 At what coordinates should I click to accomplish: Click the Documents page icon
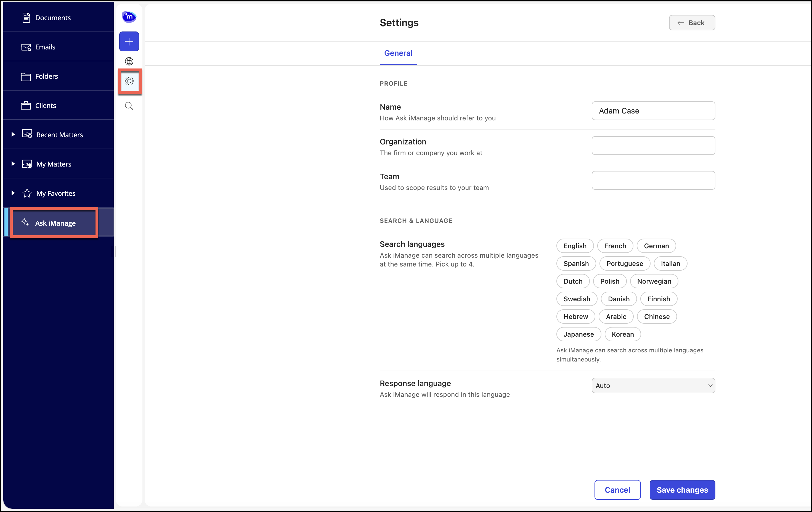click(x=26, y=18)
